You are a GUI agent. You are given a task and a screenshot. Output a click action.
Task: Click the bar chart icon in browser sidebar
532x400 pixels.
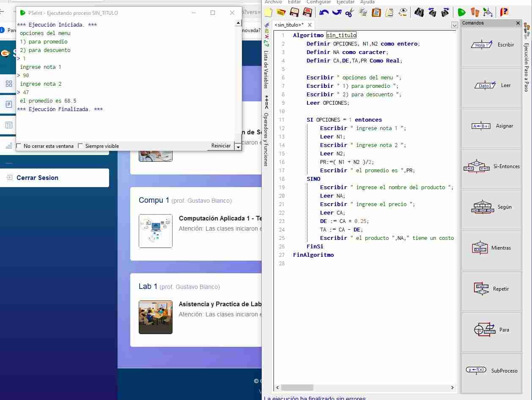coord(9,146)
